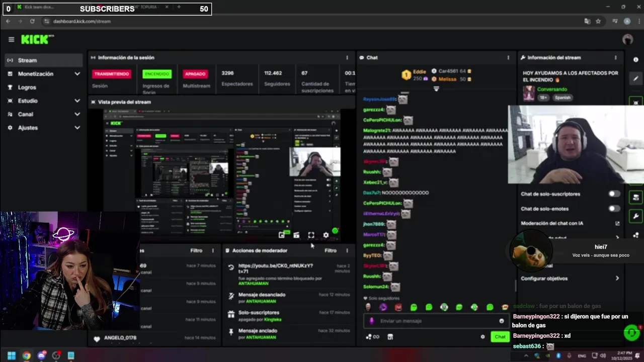Click ANGELO_0178 in the activity feed
The height and width of the screenshot is (362, 644).
tap(120, 338)
